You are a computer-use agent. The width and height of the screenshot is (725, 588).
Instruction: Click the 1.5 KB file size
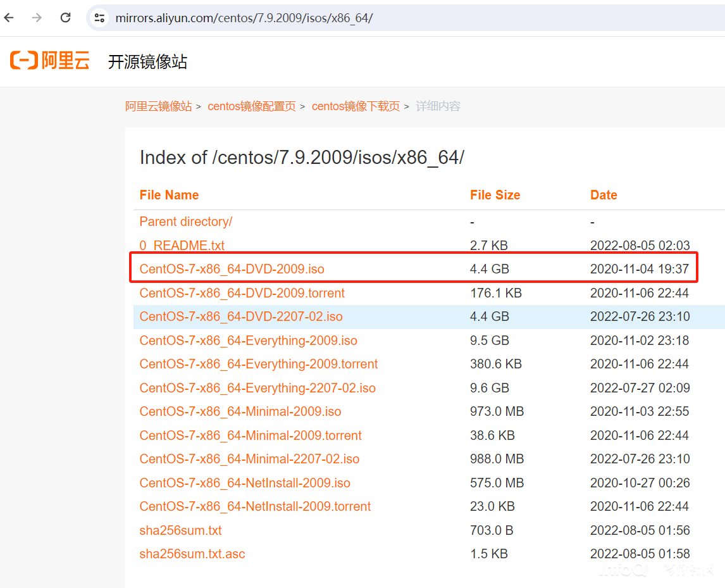coord(489,554)
